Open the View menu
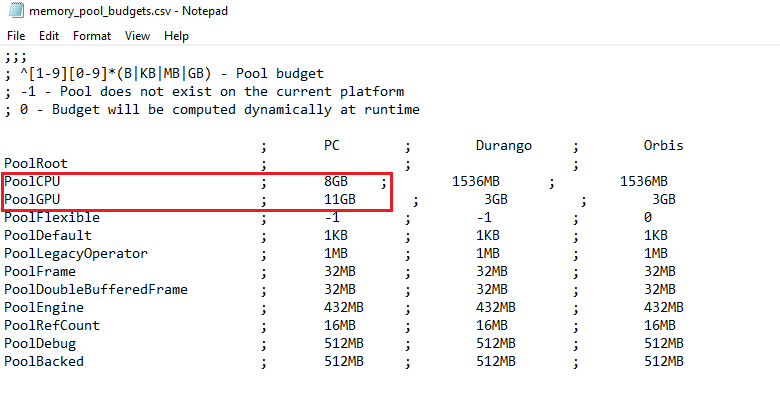The width and height of the screenshot is (780, 402). click(x=137, y=36)
